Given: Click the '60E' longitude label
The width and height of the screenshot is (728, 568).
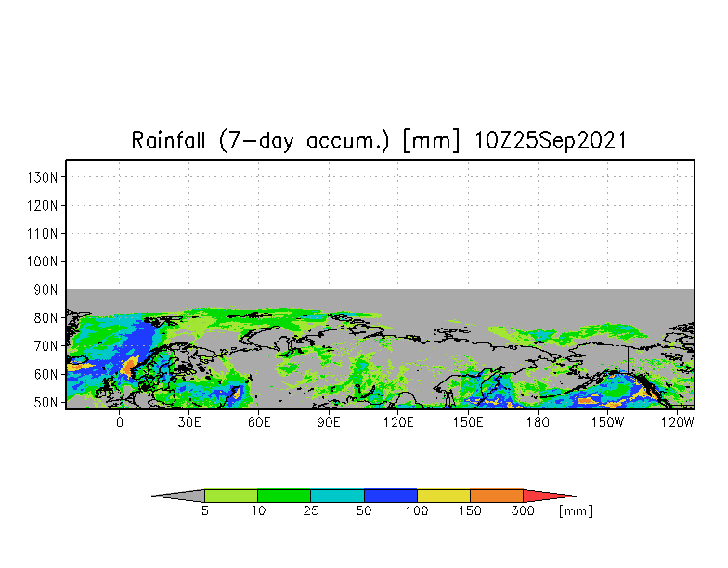Looking at the screenshot, I should pyautogui.click(x=258, y=422).
